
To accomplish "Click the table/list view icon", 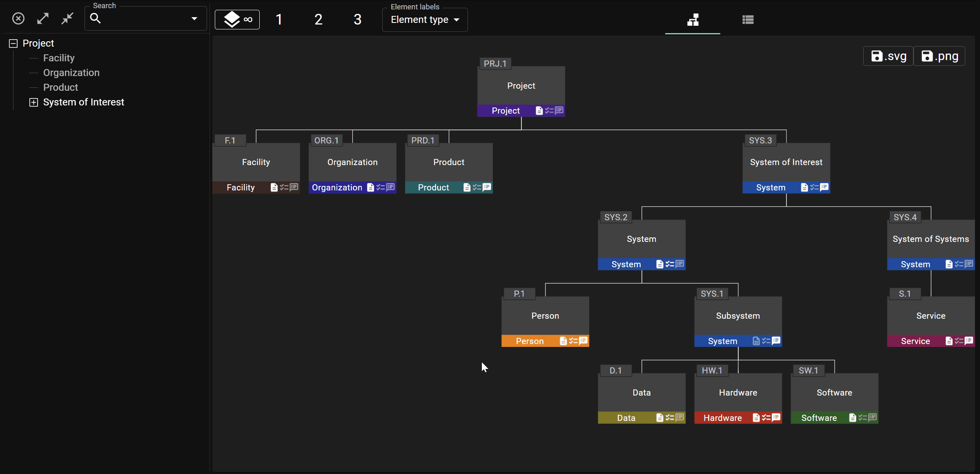I will point(748,19).
